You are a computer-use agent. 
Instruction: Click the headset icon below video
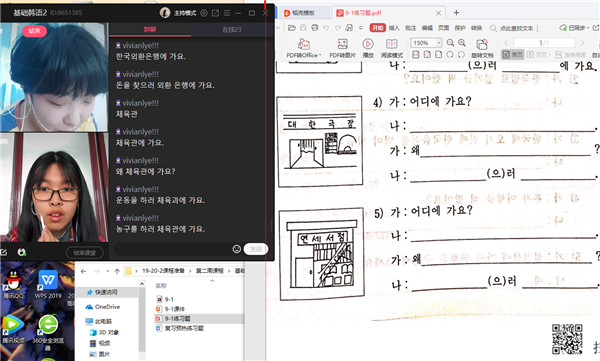click(x=22, y=252)
